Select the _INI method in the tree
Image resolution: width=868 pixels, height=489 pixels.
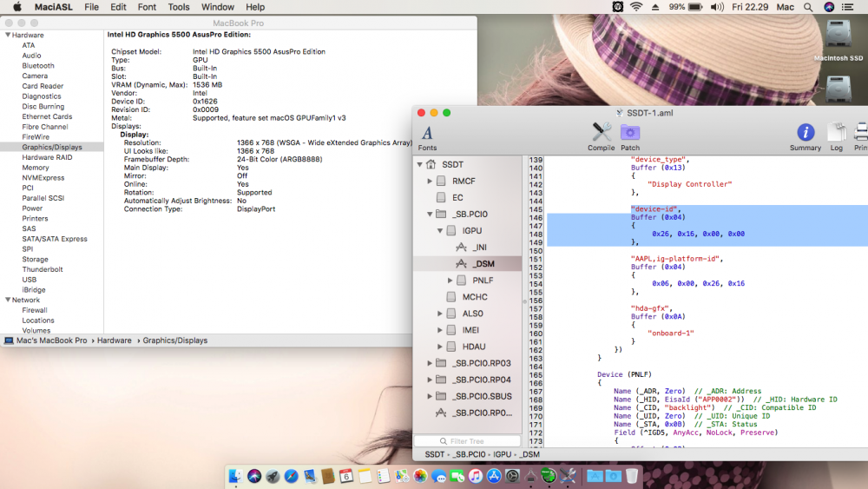[479, 247]
